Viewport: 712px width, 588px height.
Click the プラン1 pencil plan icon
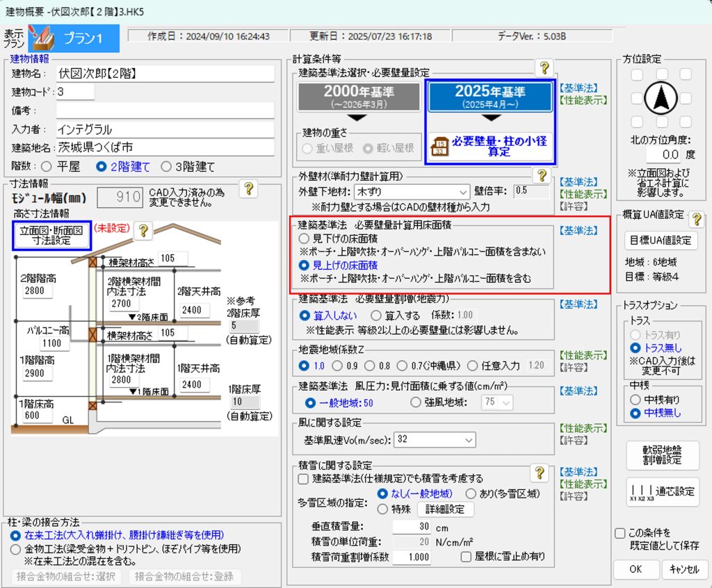42,39
